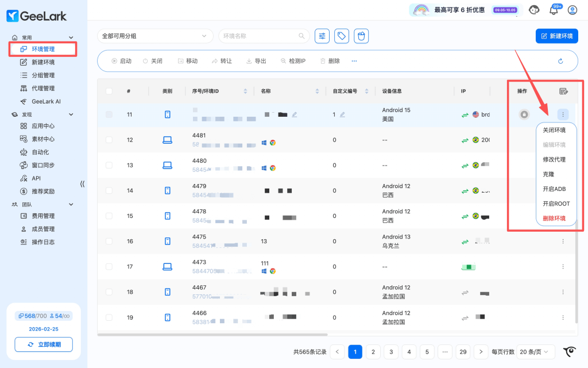Toggle the select-all checkbox in table header
The width and height of the screenshot is (588, 368).
[x=109, y=91]
